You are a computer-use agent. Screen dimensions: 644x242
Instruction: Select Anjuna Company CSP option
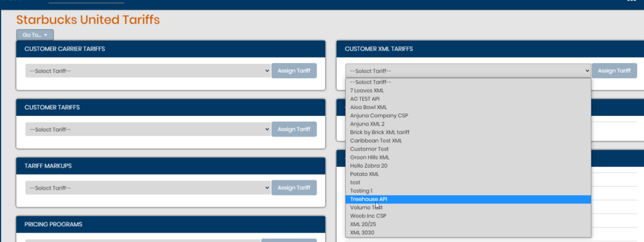tap(468, 115)
